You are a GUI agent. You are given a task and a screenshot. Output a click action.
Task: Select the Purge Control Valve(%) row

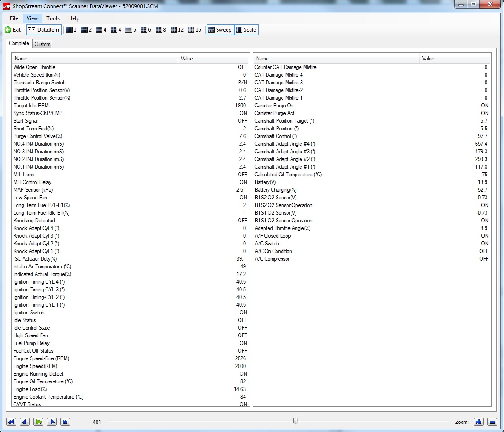point(130,136)
